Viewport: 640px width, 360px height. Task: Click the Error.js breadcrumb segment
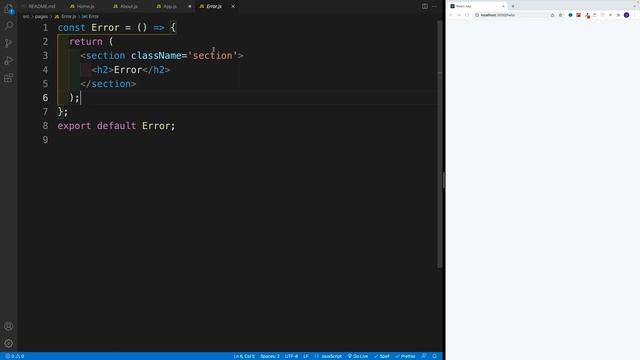pyautogui.click(x=66, y=16)
